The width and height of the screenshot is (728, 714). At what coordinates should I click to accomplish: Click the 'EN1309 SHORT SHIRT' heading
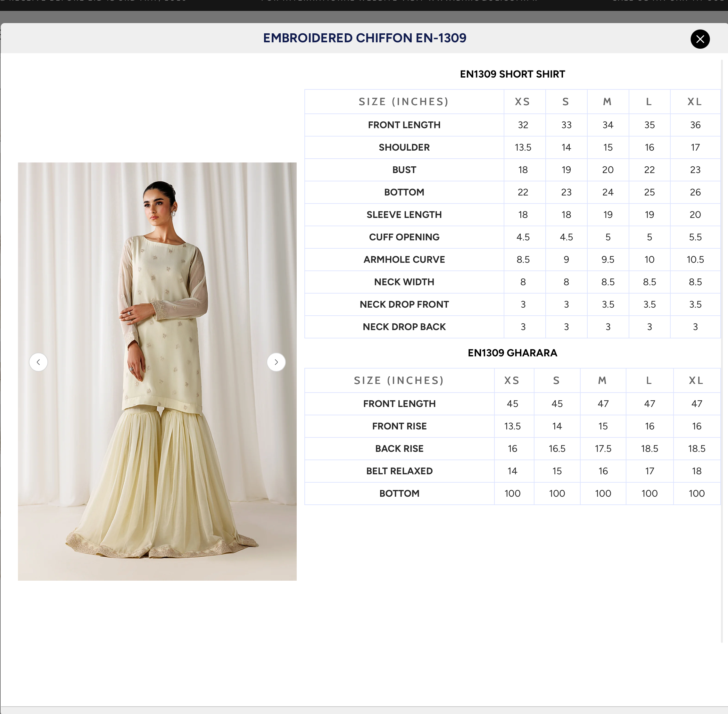[512, 74]
